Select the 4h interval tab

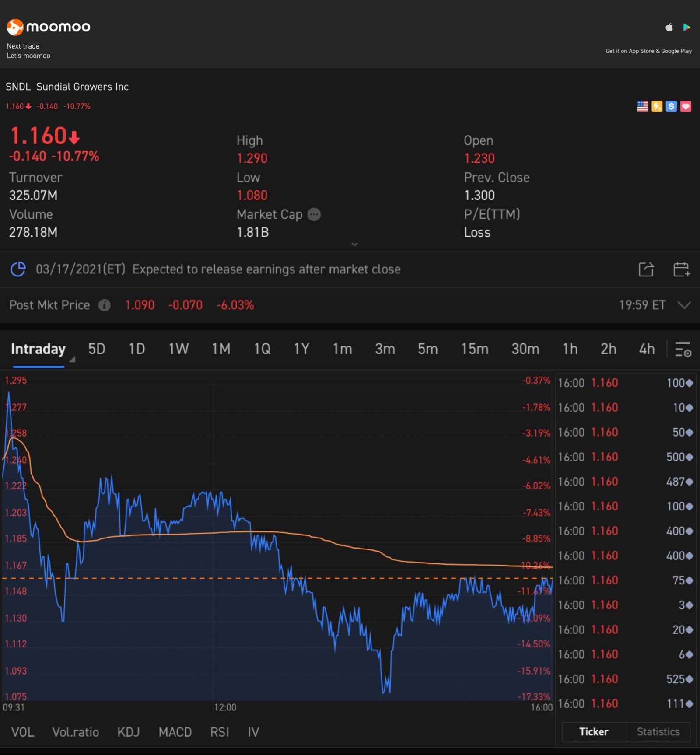coord(647,349)
